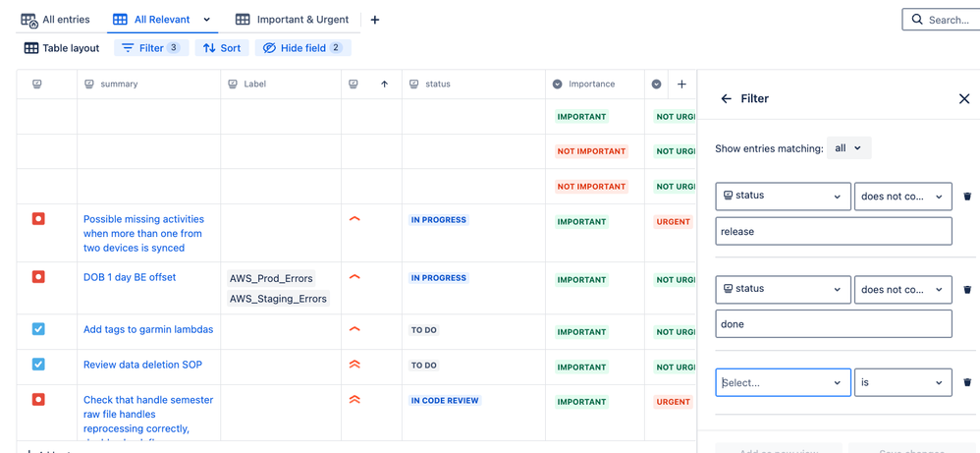The width and height of the screenshot is (980, 453).
Task: Add a new column using plus header icon
Action: (x=681, y=84)
